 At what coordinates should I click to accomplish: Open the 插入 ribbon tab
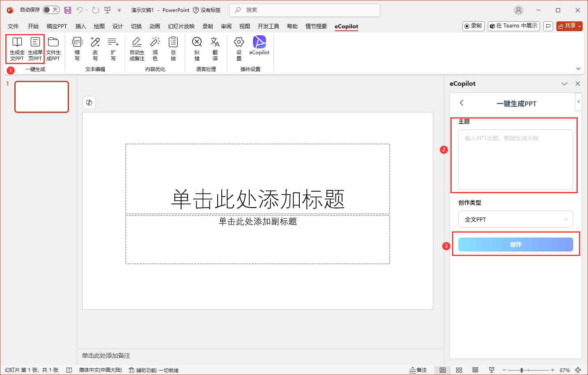coord(80,26)
